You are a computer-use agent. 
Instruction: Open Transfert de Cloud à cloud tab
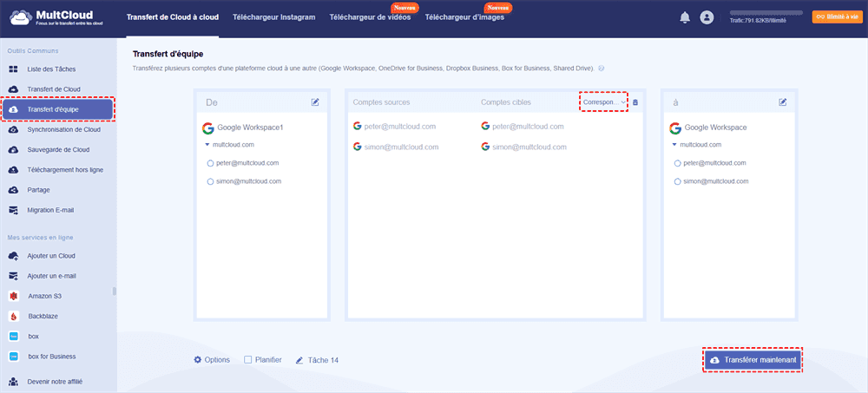point(173,17)
